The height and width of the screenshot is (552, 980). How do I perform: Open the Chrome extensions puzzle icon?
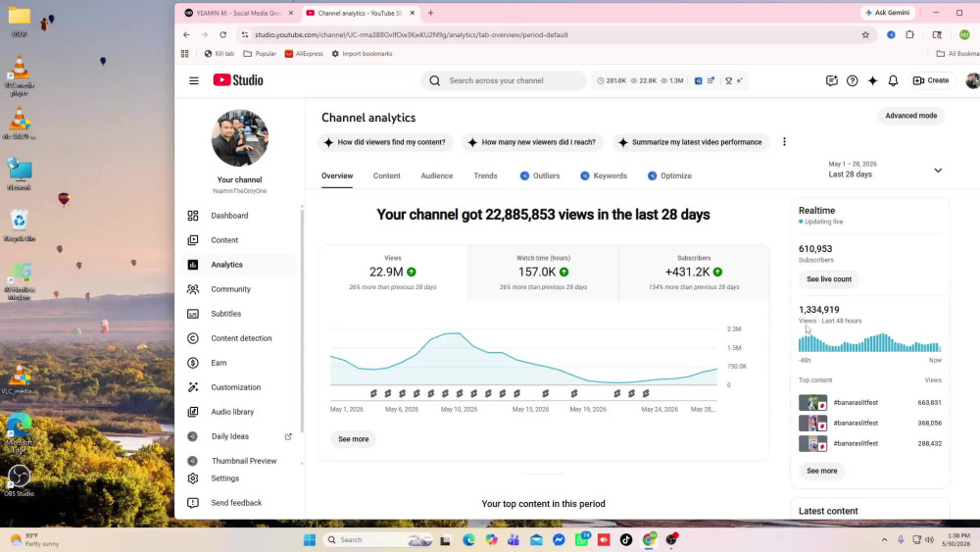pyautogui.click(x=910, y=35)
